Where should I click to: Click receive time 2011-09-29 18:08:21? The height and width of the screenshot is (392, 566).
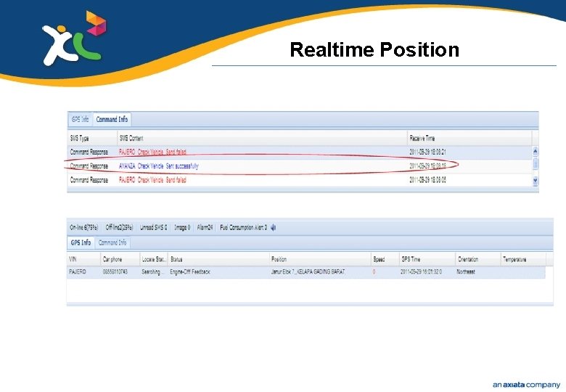(x=427, y=152)
